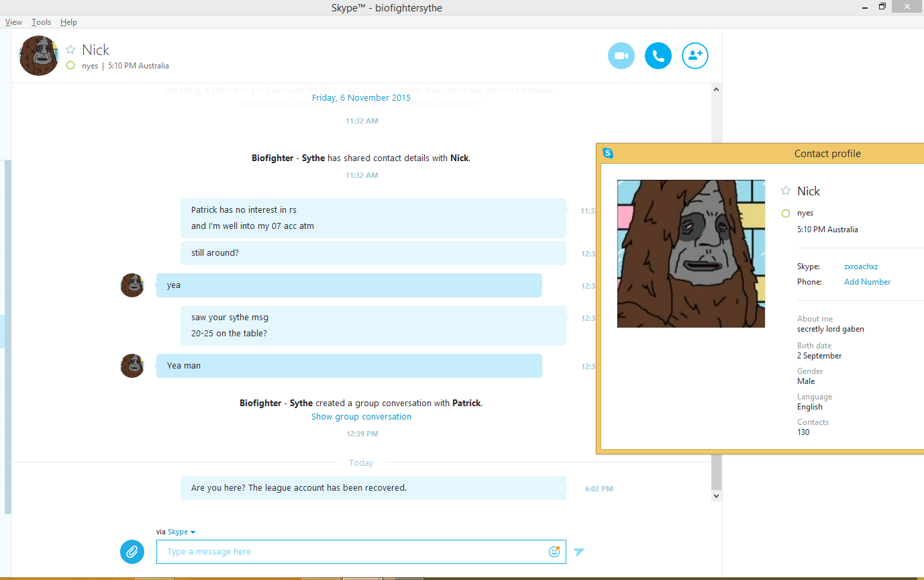Viewport: 924px width, 580px height.
Task: Click the '12:39 PM' timestamp
Action: (x=362, y=434)
